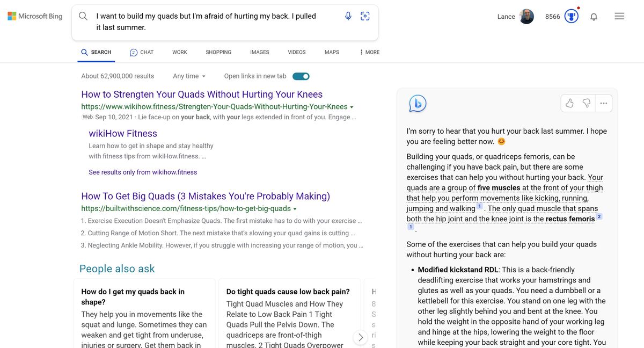Toggle Open links in new tab switch
The image size is (644, 348).
click(301, 76)
